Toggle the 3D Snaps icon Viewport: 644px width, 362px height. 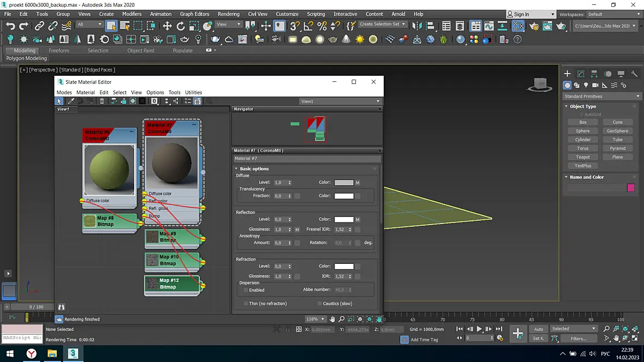(295, 26)
